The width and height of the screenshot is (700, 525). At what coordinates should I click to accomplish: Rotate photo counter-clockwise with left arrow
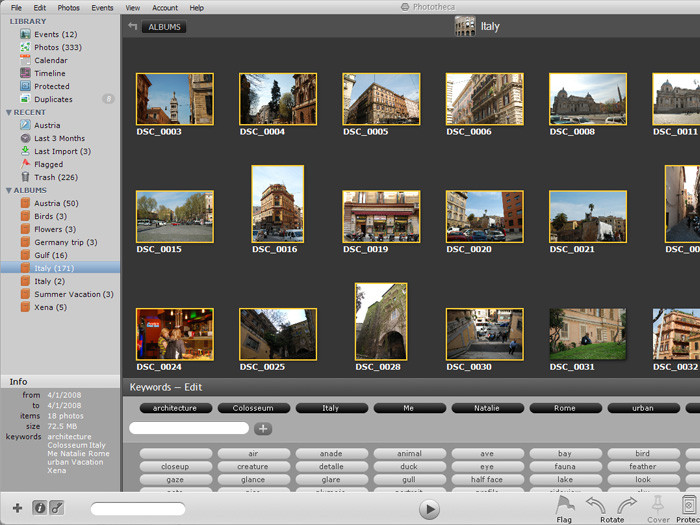coord(595,505)
